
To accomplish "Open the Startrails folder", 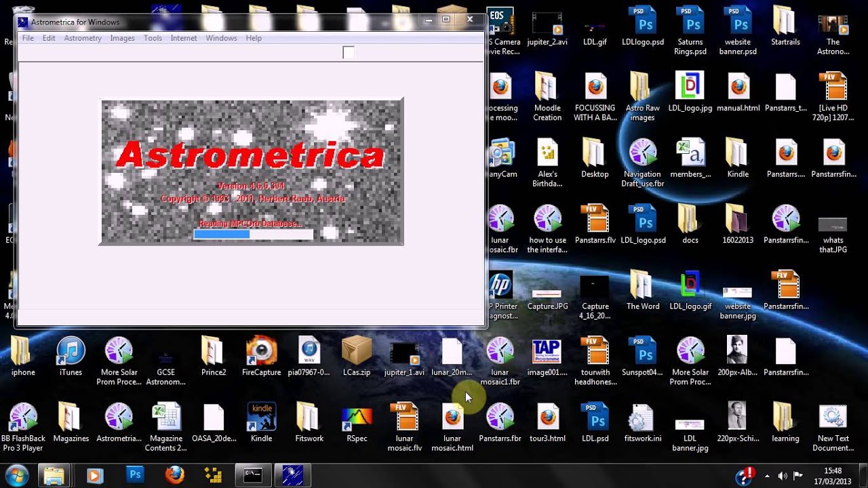I will pos(785,27).
